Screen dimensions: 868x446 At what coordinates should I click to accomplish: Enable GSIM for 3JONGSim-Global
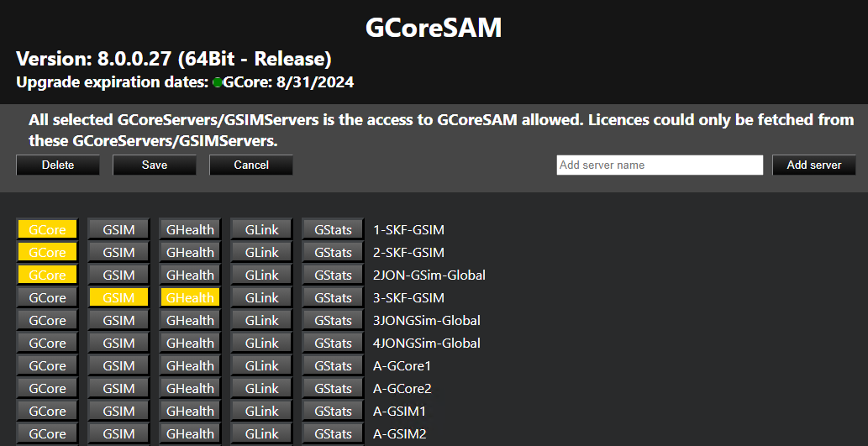(x=118, y=320)
